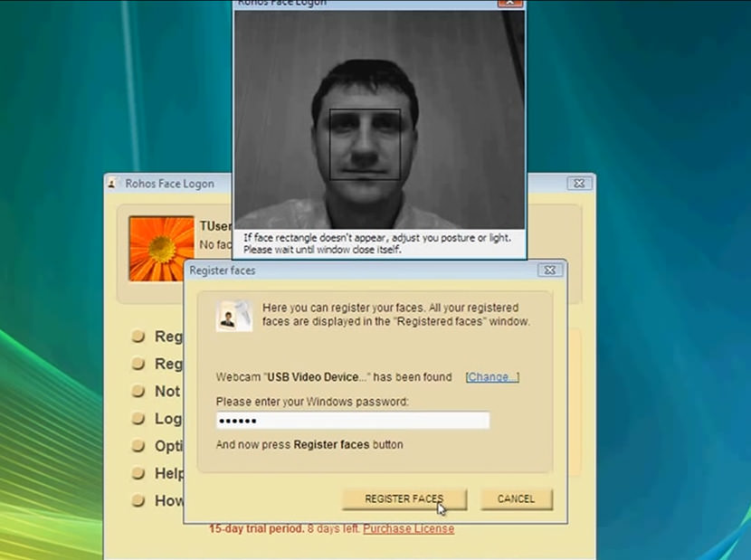Click the 'Register faces' dialog title
The height and width of the screenshot is (560, 751).
click(223, 271)
